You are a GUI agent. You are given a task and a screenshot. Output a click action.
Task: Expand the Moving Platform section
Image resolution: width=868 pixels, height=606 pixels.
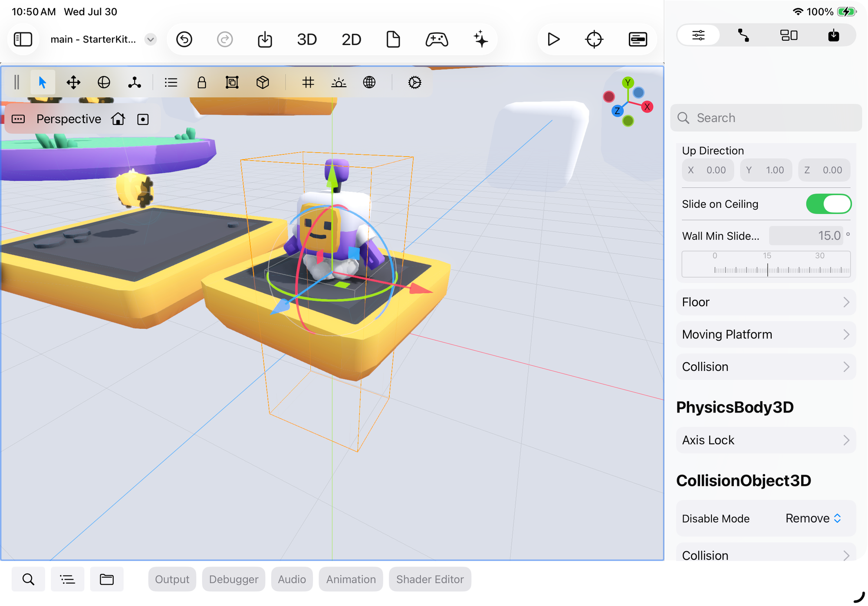[x=766, y=334]
